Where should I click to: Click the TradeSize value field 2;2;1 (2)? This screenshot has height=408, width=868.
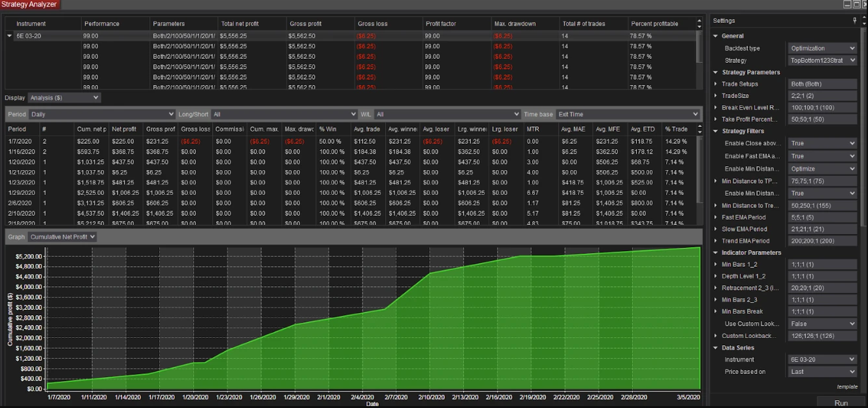click(822, 95)
